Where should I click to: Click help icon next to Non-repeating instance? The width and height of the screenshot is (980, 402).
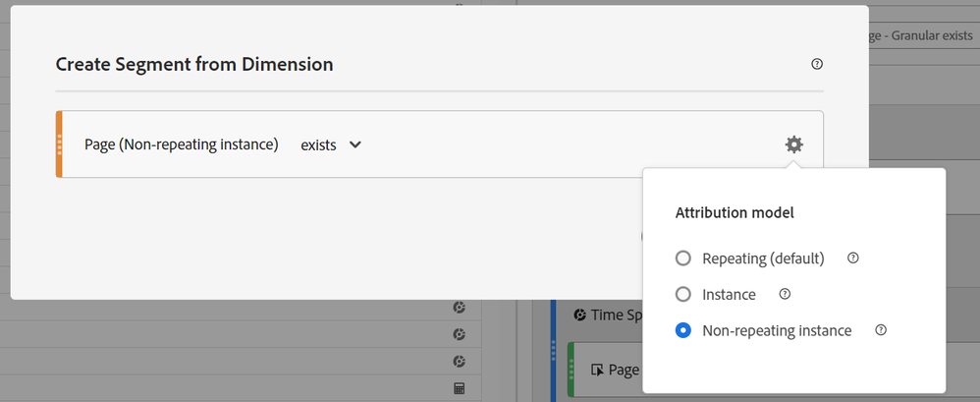881,330
